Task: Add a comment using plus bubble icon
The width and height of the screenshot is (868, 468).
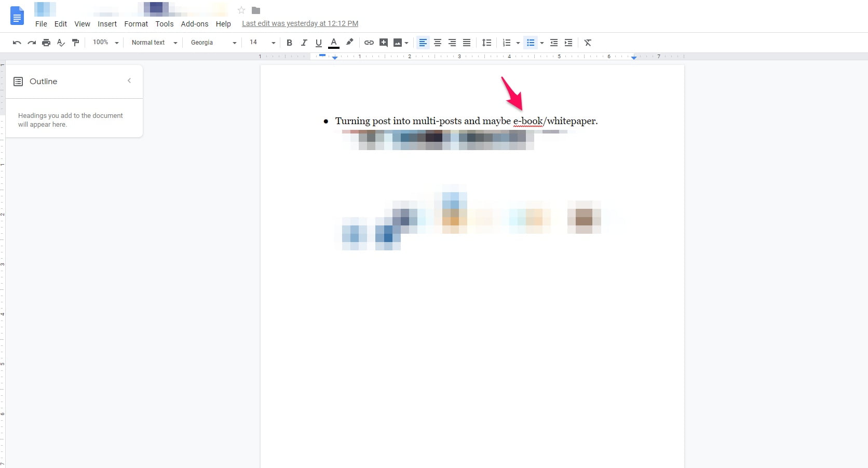Action: point(384,43)
